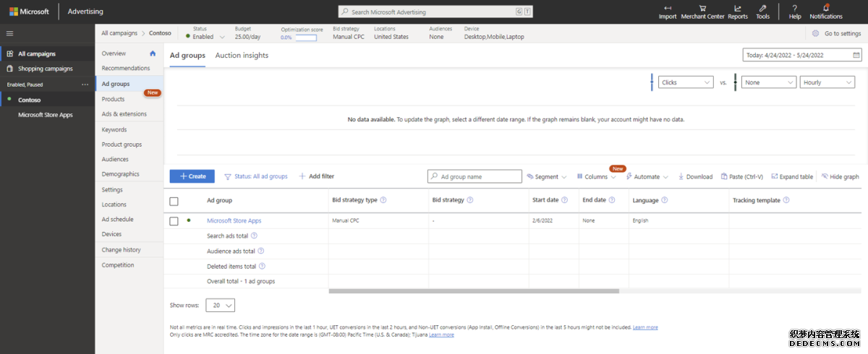Click the home icon next to Overview
This screenshot has height=354, width=868.
point(153,53)
